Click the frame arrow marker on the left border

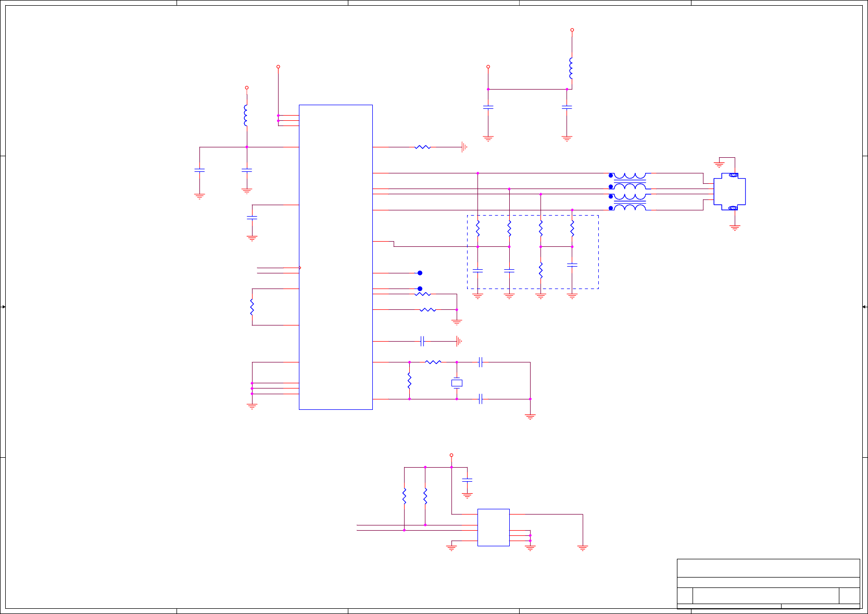[3, 307]
